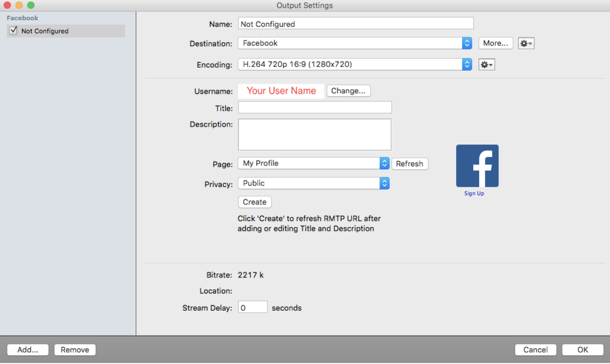Focus the Title input field
This screenshot has height=364, width=610.
pos(315,108)
